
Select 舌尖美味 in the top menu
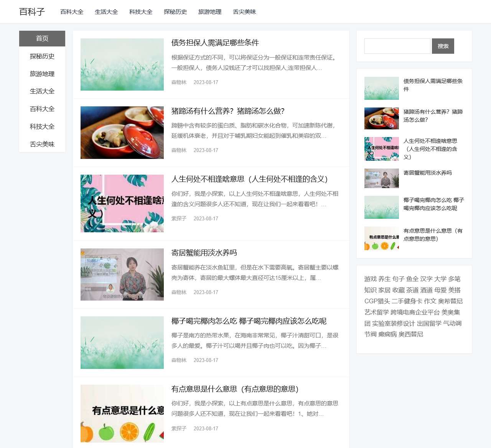[244, 12]
